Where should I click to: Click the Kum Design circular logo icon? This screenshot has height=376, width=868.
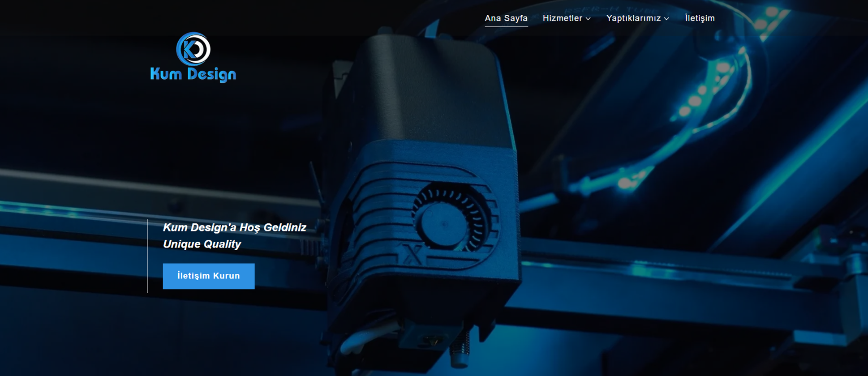pyautogui.click(x=193, y=49)
